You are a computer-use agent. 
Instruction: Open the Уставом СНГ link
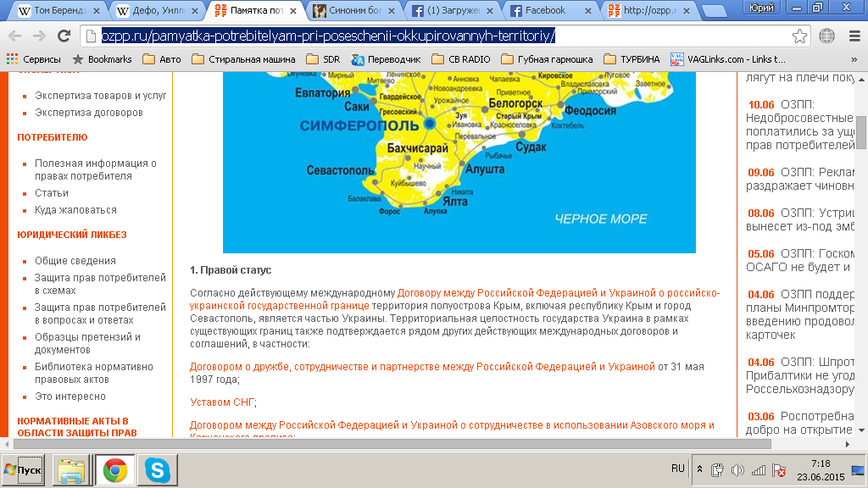(222, 402)
